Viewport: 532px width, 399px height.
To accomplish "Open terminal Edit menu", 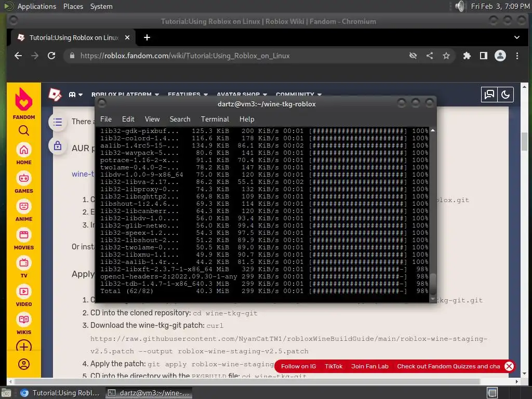I will click(x=128, y=119).
